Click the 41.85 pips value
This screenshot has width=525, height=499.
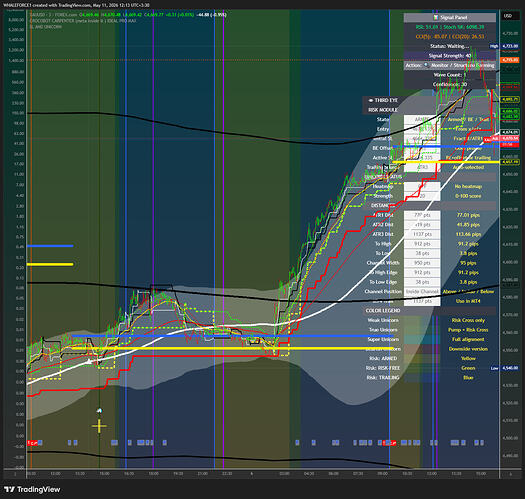point(468,224)
